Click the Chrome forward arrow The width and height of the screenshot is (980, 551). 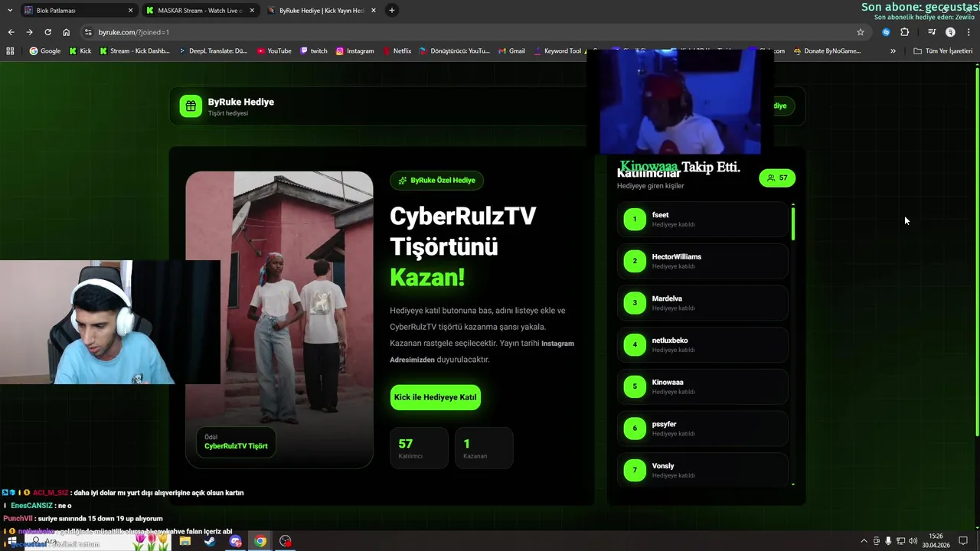29,32
